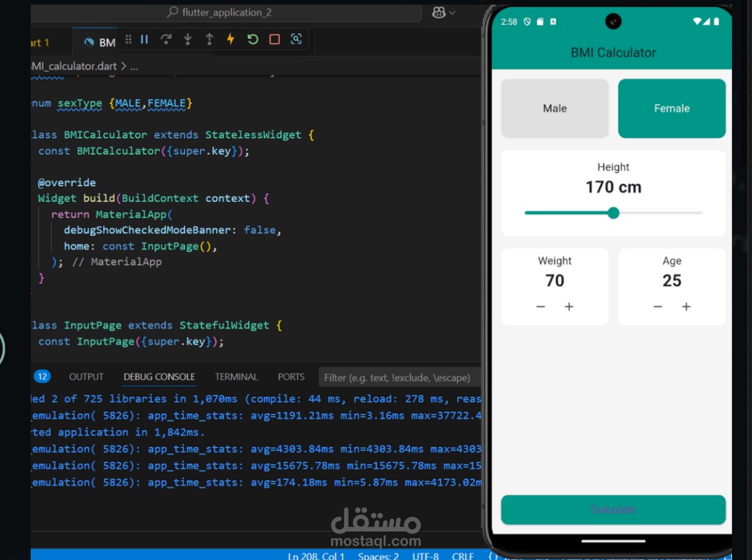Switch to the TERMINAL panel tab
The height and width of the screenshot is (560, 752).
click(236, 377)
